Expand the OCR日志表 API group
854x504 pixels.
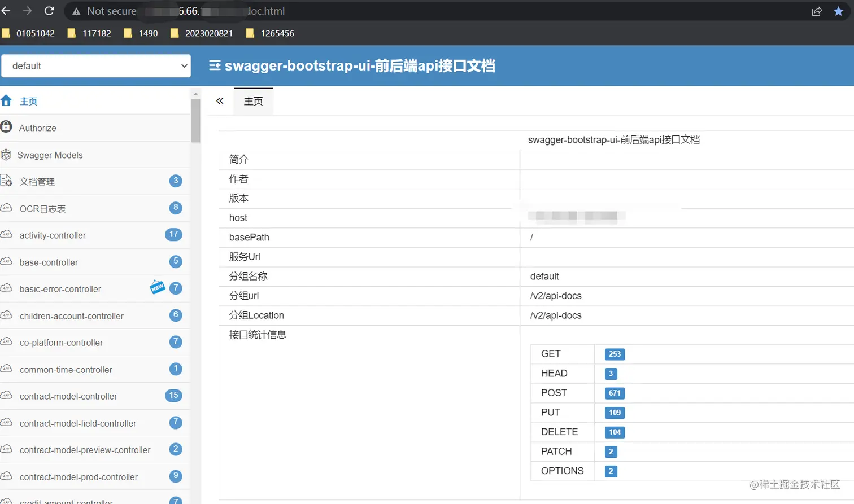coord(95,208)
